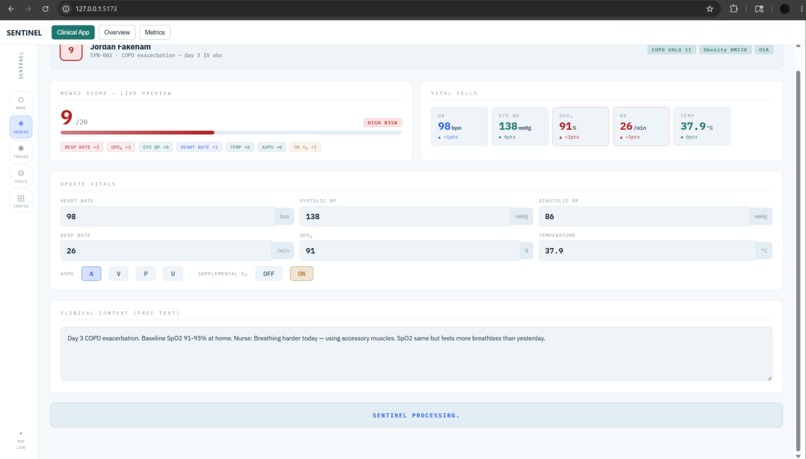Image resolution: width=806 pixels, height=459 pixels.
Task: Reload the page with the refresh icon
Action: [x=45, y=9]
